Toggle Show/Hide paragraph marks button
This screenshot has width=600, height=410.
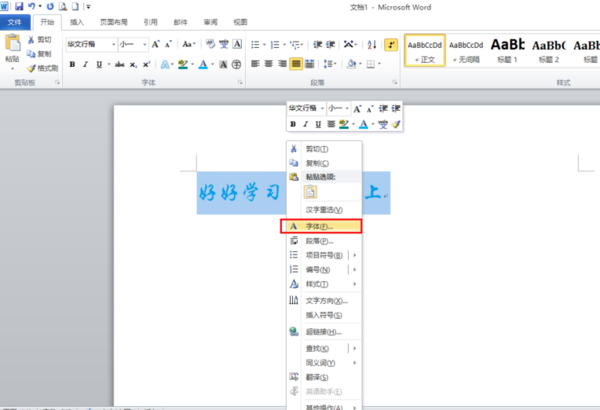pos(391,45)
